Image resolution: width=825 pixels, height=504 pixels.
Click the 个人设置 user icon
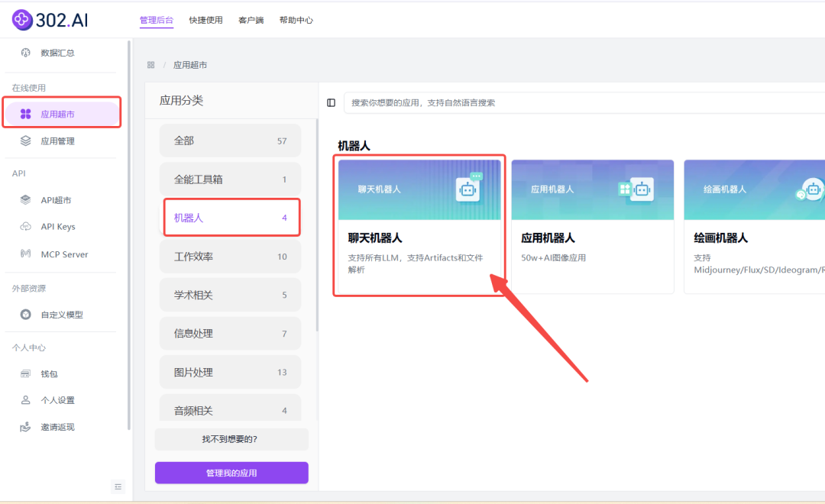tap(25, 400)
